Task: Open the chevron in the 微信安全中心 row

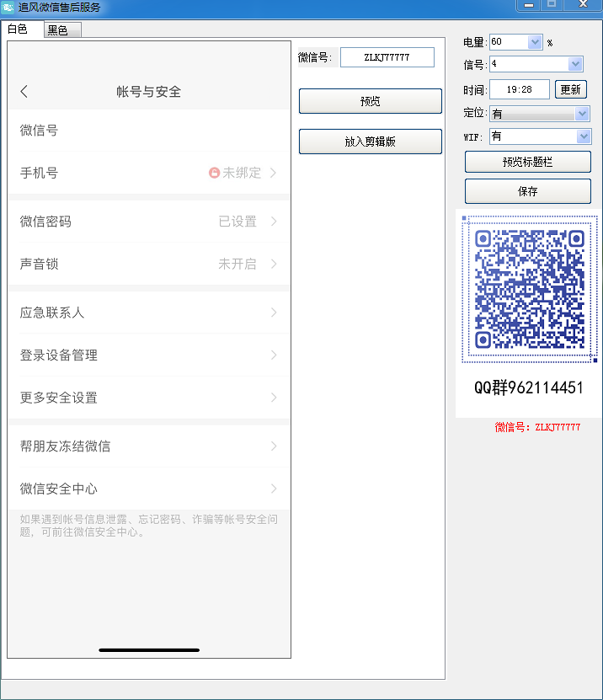Action: pos(274,489)
